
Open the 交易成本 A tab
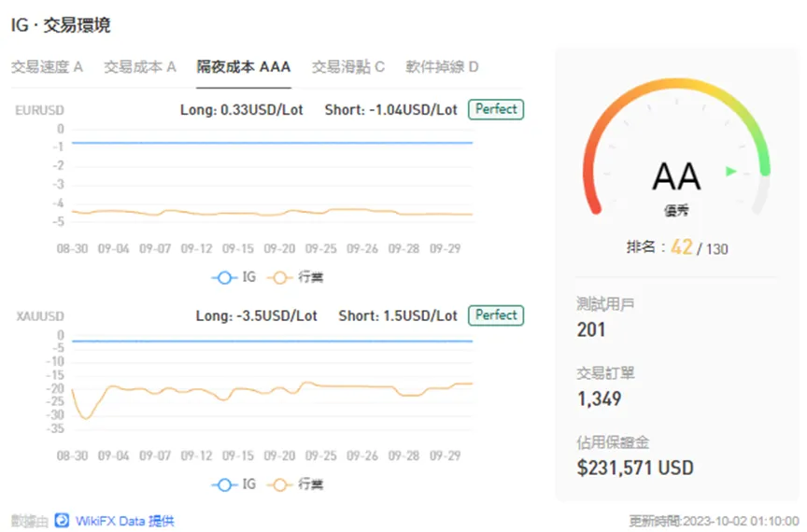140,67
